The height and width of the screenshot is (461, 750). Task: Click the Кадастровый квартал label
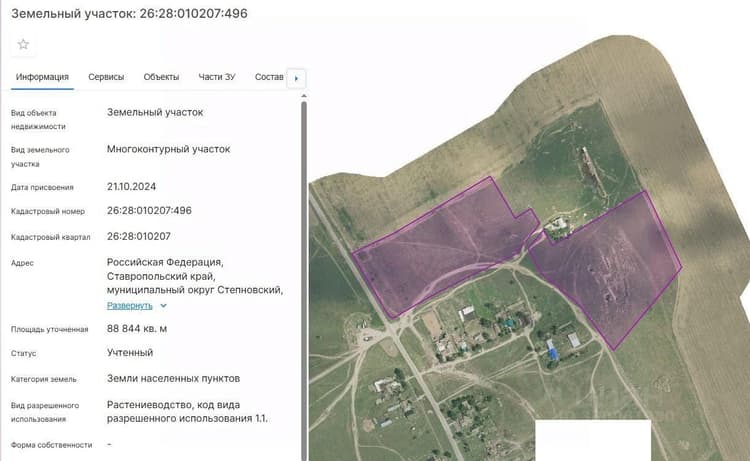click(x=50, y=237)
